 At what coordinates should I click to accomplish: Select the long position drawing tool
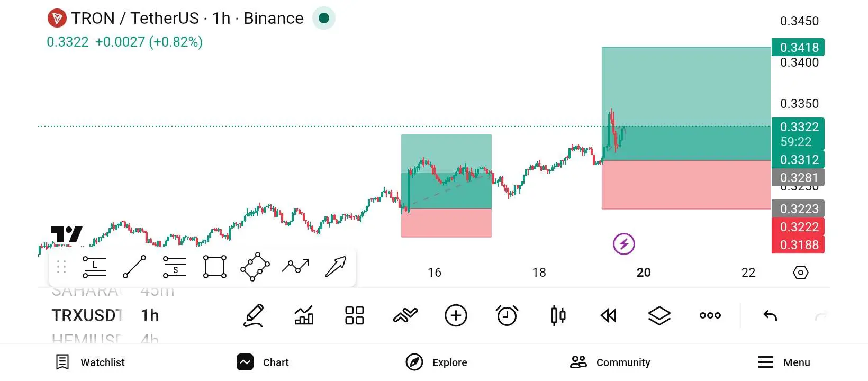pos(94,267)
